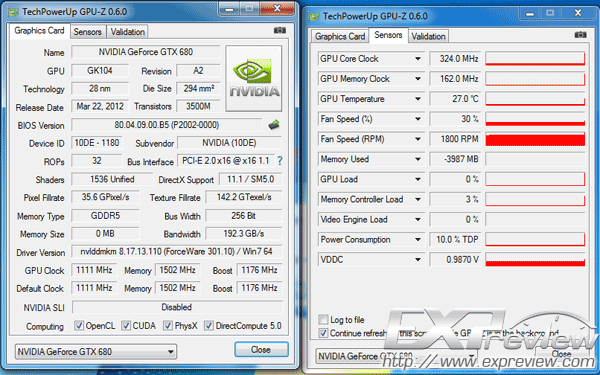Click the VDDC graph bar
This screenshot has width=600, height=375.
pyautogui.click(x=535, y=259)
